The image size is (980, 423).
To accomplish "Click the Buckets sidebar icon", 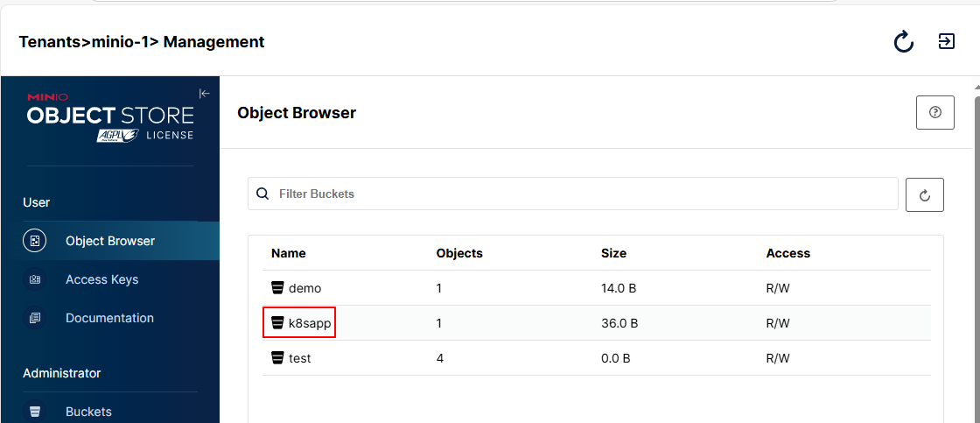I will pyautogui.click(x=34, y=412).
